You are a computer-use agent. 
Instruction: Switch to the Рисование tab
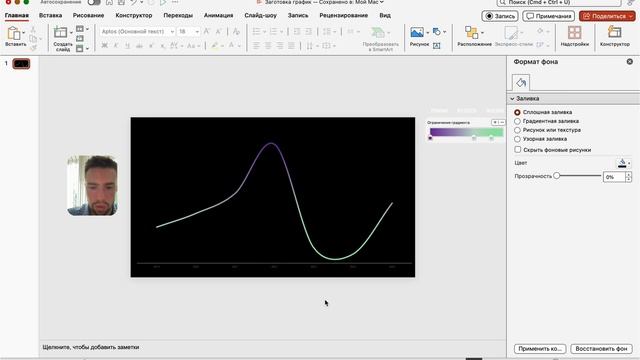click(89, 15)
